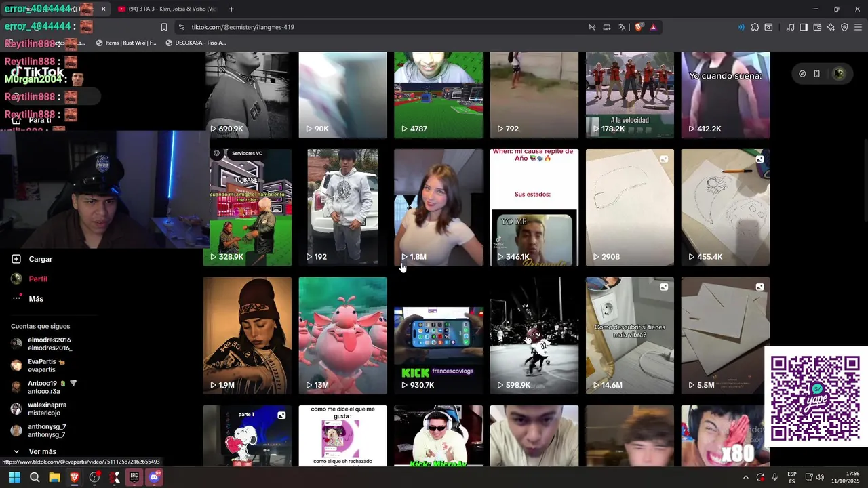Open the video with 90K views

[342, 95]
